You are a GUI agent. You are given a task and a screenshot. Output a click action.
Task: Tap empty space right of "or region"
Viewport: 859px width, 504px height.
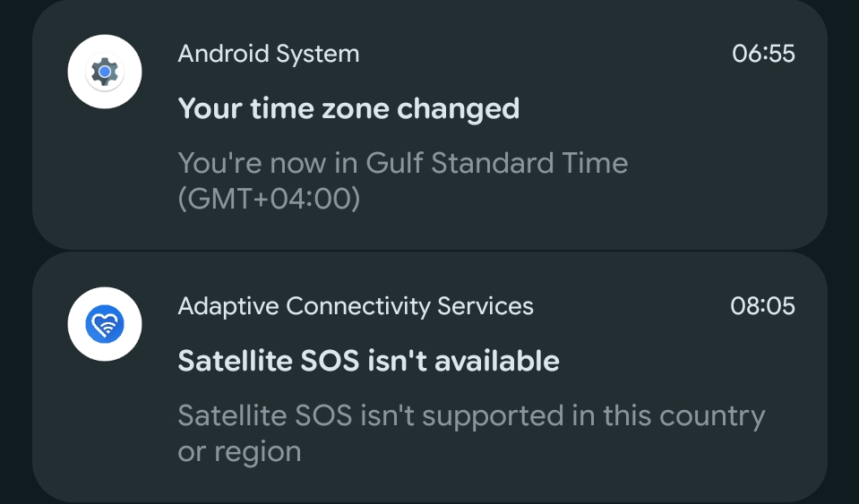(x=537, y=453)
